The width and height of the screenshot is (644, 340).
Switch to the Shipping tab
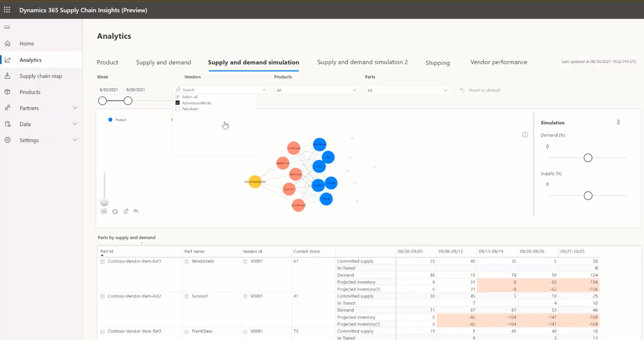point(437,63)
